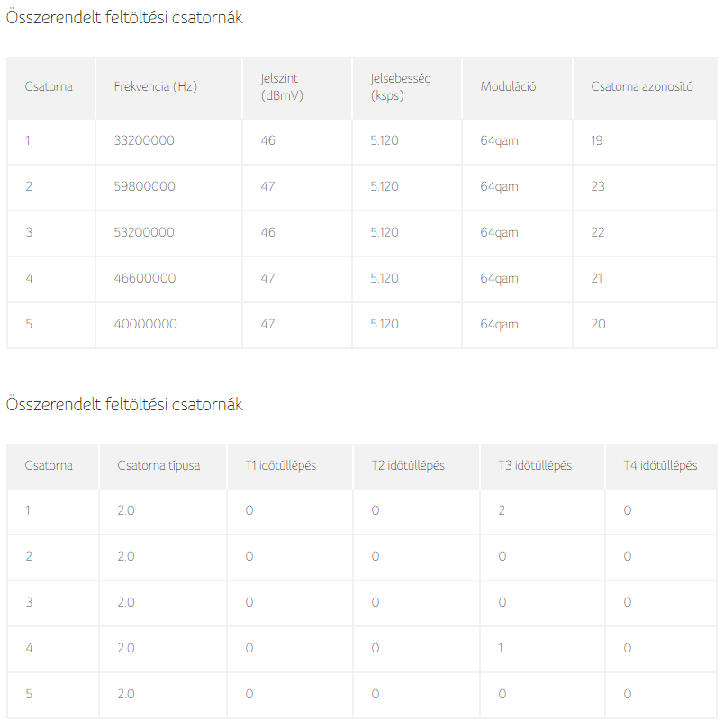
Task: Select the 40000000 frequency cell
Action: tap(145, 324)
